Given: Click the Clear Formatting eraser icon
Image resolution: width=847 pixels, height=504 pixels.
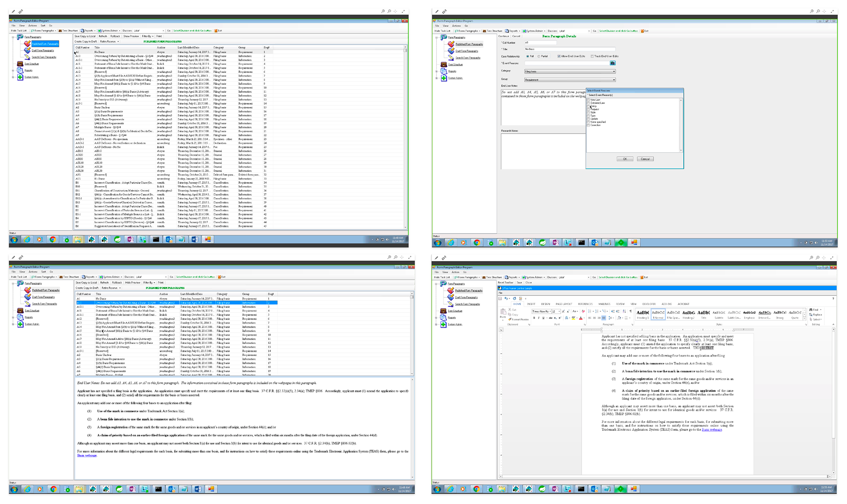Looking at the screenshot, I should 583,311.
